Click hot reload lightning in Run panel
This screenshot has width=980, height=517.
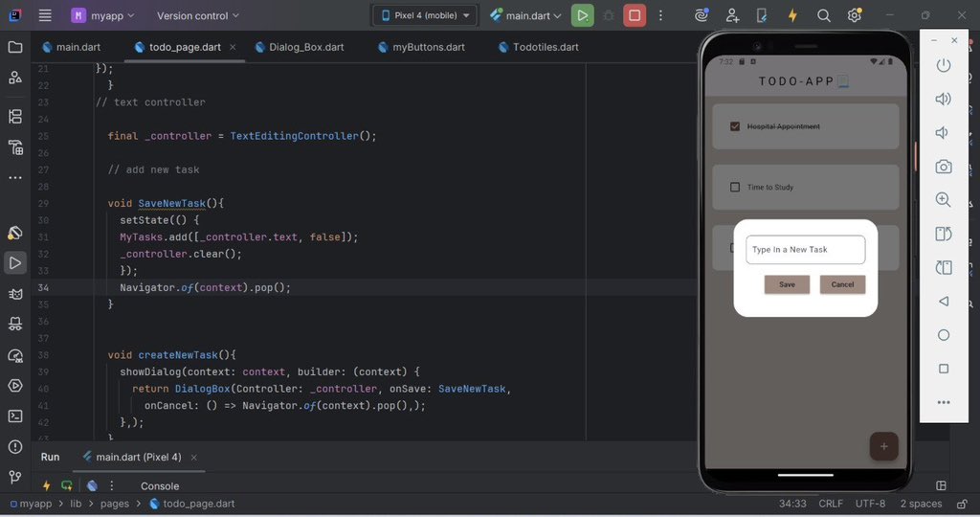[46, 485]
